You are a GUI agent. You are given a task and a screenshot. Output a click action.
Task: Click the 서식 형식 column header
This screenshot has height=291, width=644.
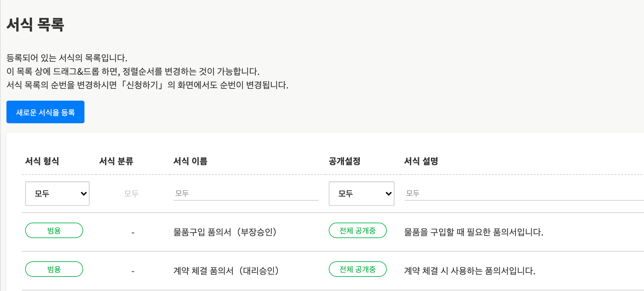(x=42, y=161)
